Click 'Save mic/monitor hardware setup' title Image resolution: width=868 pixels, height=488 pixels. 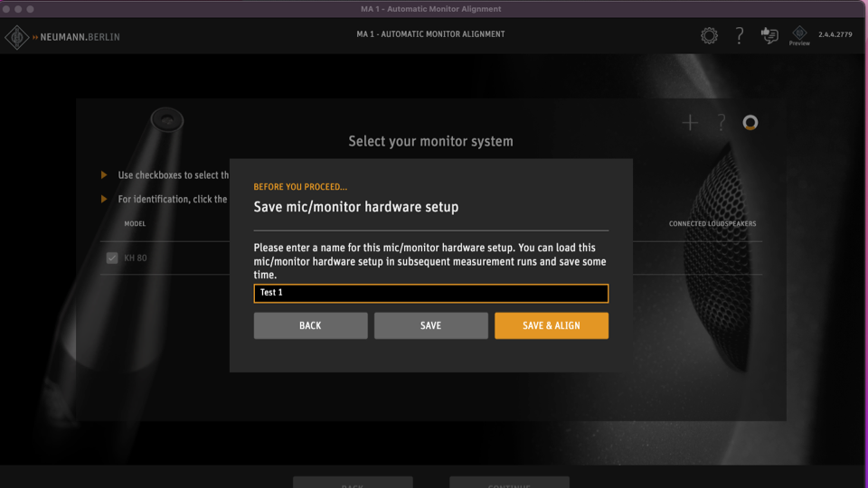point(356,207)
